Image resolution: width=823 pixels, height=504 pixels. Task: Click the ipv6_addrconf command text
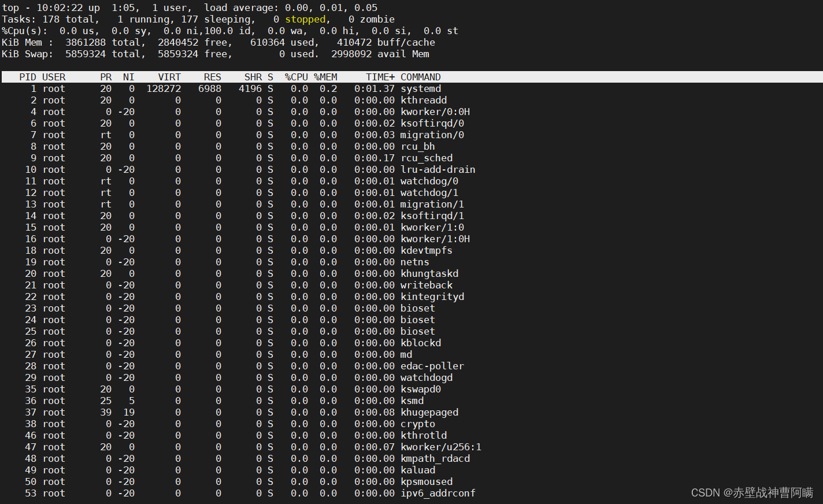(x=438, y=493)
